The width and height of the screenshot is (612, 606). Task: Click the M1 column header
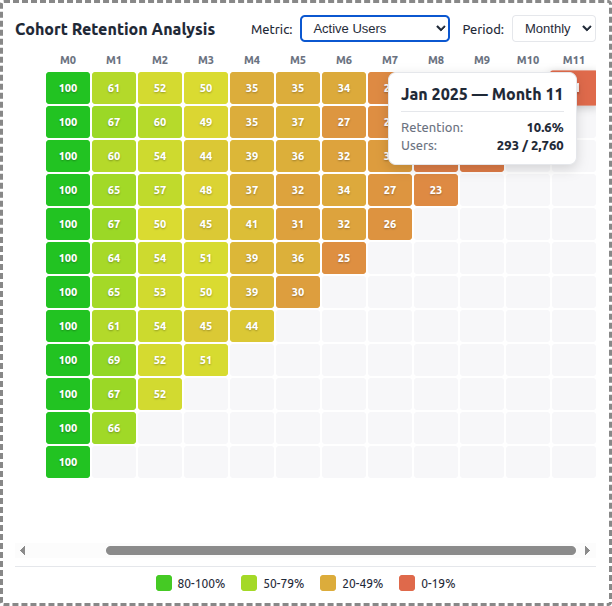(114, 60)
